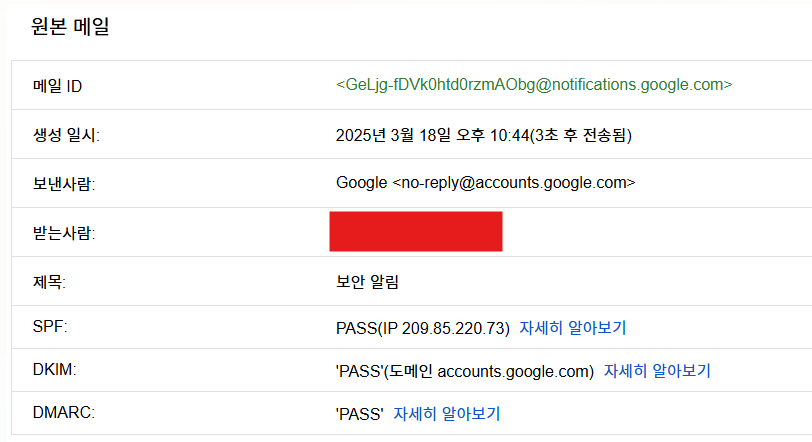Click the red redacted recipient box
This screenshot has width=812, height=442.
[415, 231]
